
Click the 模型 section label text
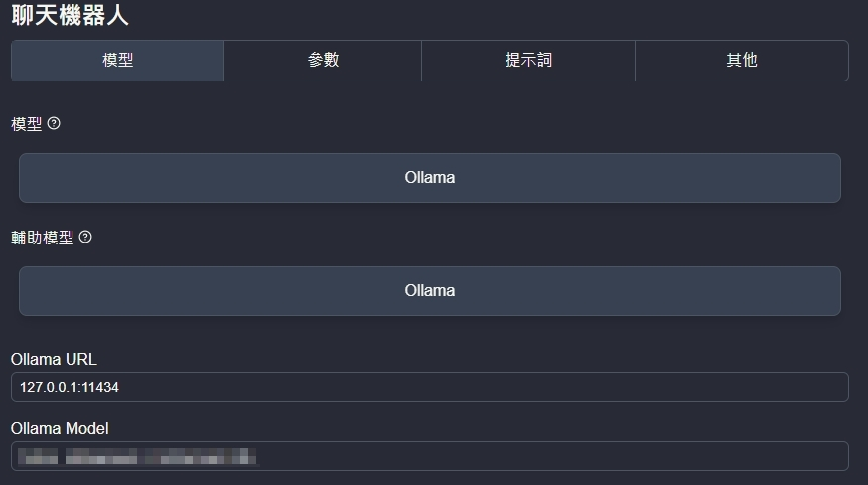pyautogui.click(x=26, y=124)
